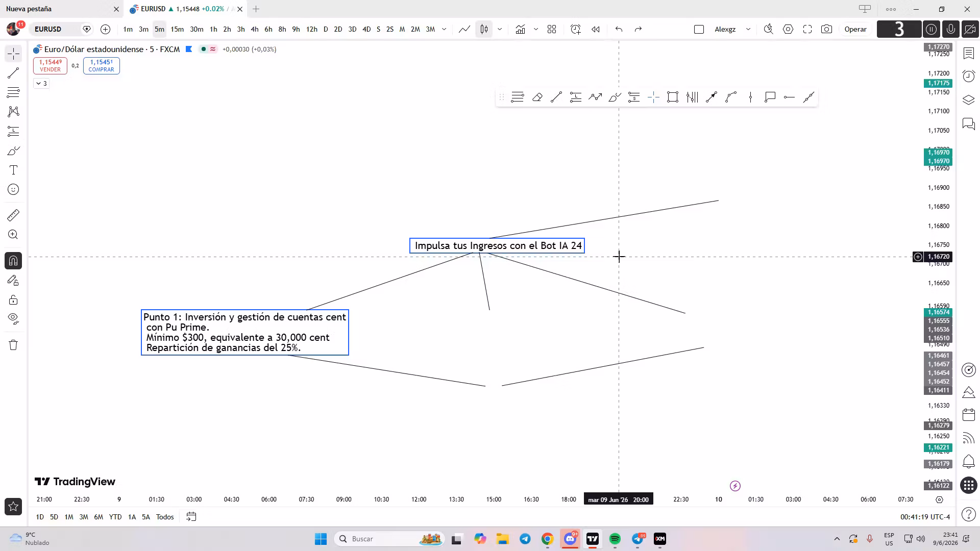Delete drawings with trash icon
Image resolution: width=980 pixels, height=551 pixels.
click(x=13, y=345)
